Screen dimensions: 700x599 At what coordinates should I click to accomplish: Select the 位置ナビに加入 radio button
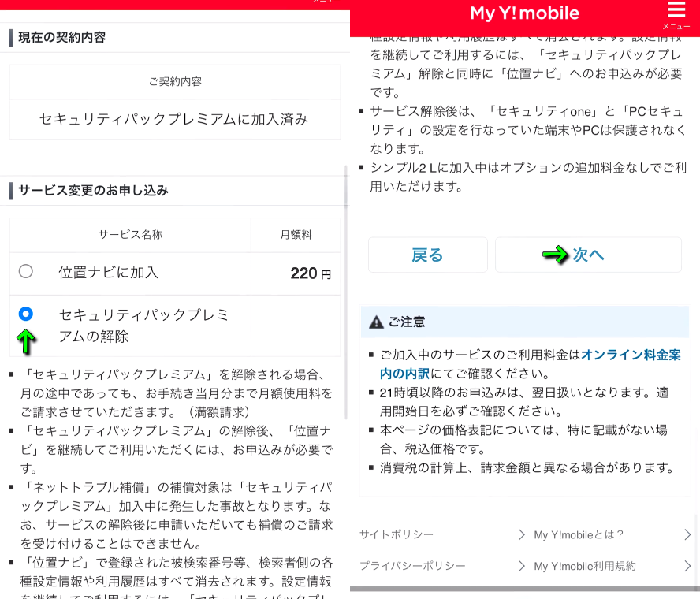click(26, 271)
